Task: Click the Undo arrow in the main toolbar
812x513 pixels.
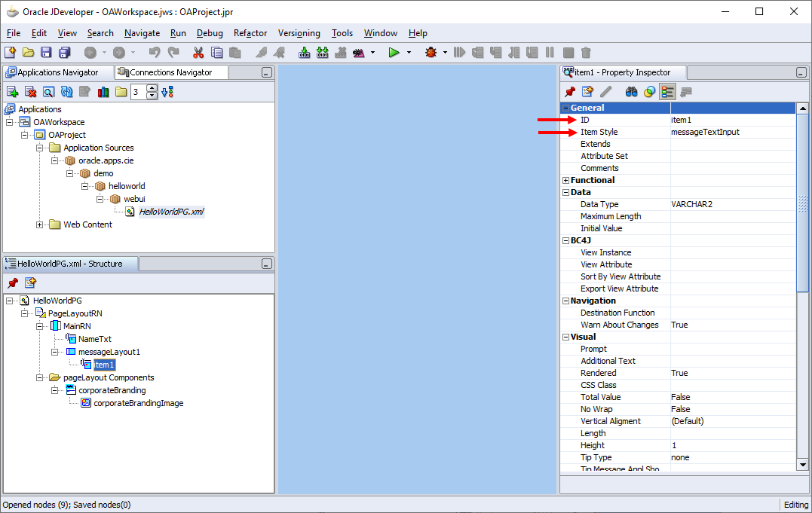Action: click(x=155, y=52)
